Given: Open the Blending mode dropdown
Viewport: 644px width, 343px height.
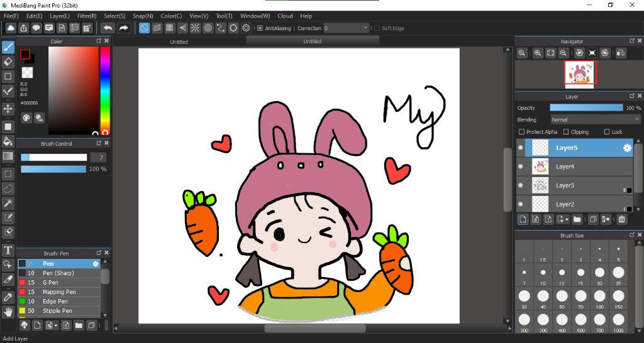Looking at the screenshot, I should 595,120.
